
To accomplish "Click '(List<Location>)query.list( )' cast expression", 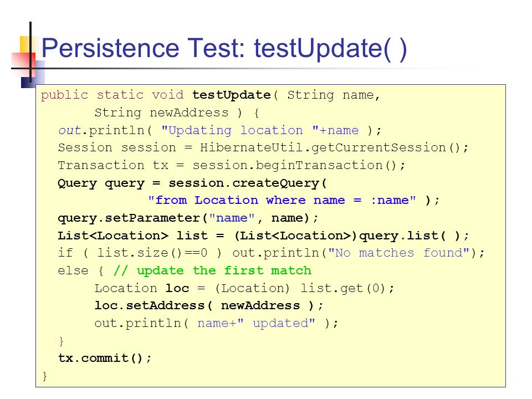I will coord(347,236).
